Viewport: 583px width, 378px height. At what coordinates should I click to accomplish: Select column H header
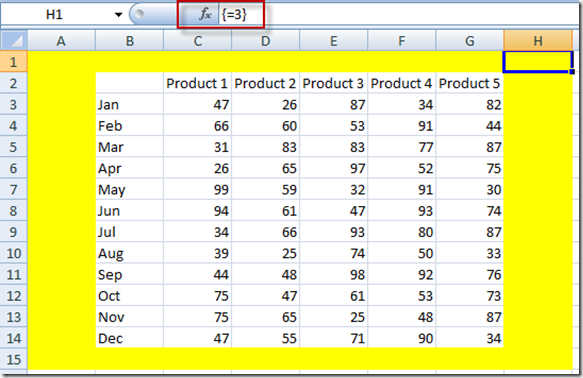pyautogui.click(x=538, y=40)
